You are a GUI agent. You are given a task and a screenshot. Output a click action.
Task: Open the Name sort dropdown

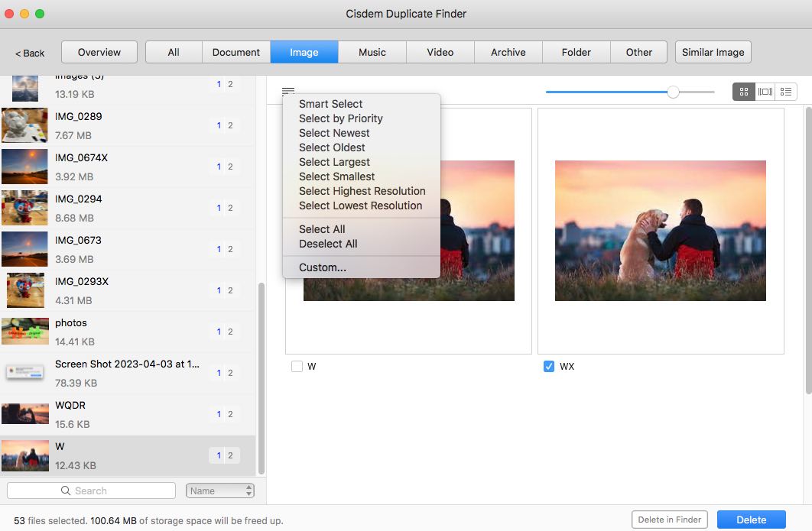[x=220, y=490]
